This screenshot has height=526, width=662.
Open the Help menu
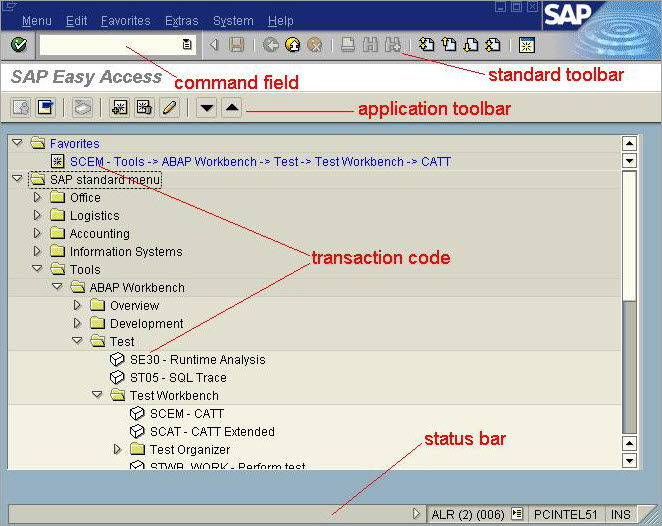click(280, 21)
